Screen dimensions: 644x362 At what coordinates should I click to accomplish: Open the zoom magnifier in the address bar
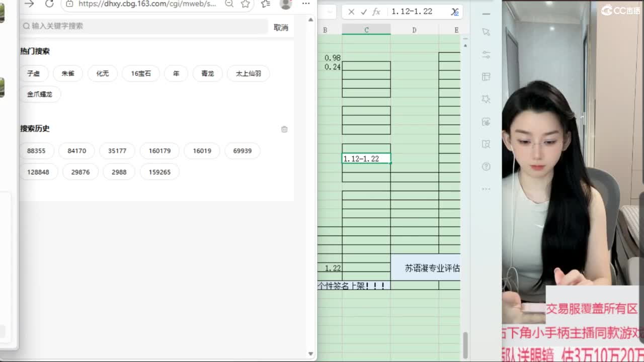(229, 4)
